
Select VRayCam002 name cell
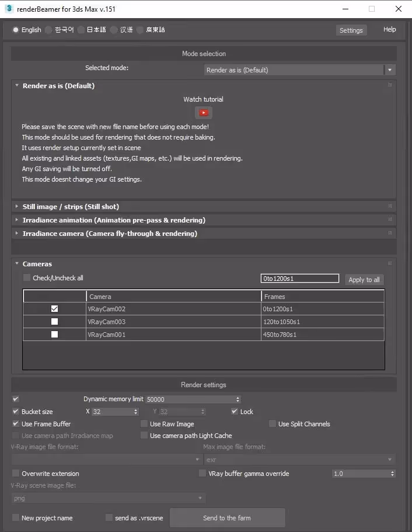click(x=174, y=309)
